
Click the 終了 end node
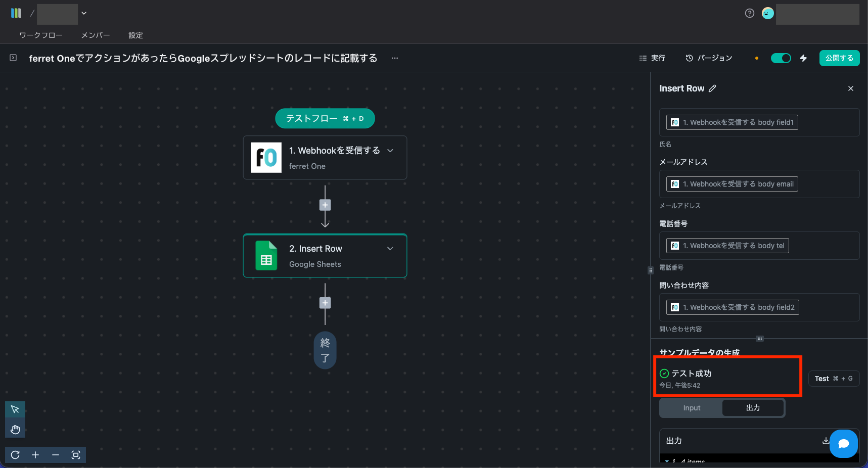(325, 350)
